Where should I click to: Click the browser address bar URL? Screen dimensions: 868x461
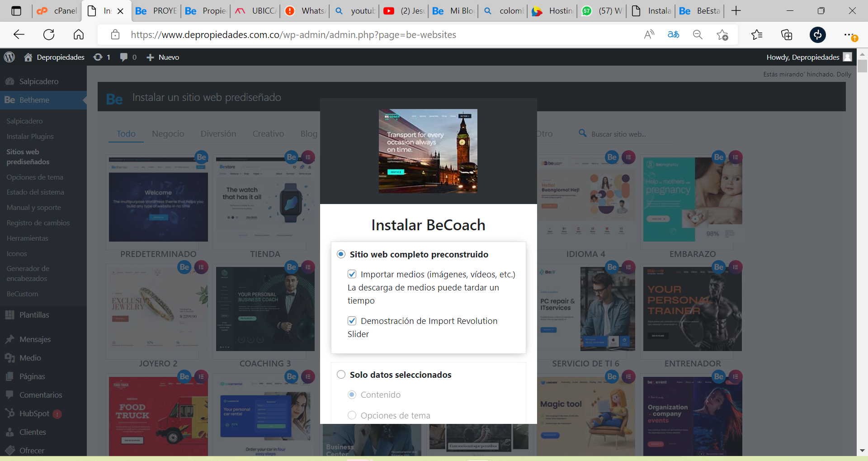(x=293, y=35)
